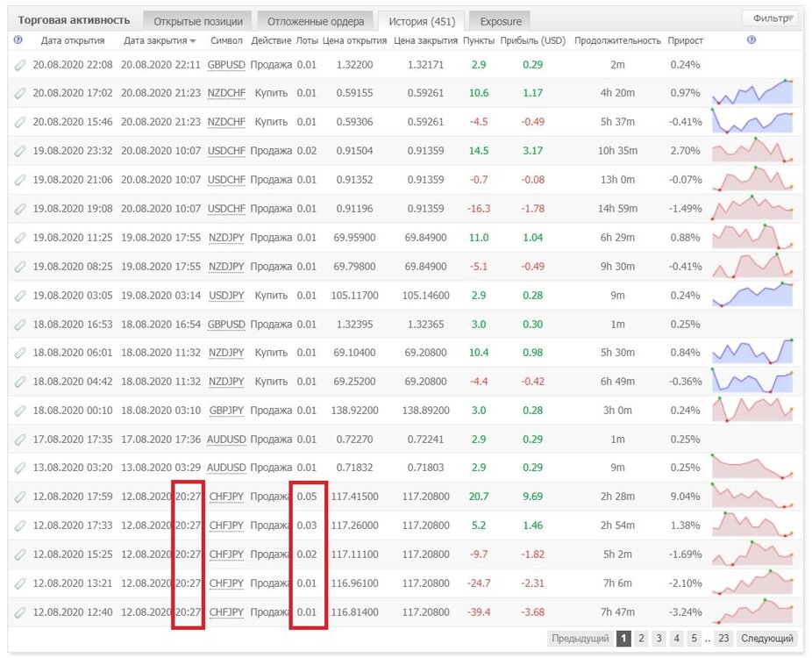The image size is (812, 658).
Task: Click the tag icon of the NZDJPY 19.08.2020 11:25 trade
Action: tap(19, 238)
